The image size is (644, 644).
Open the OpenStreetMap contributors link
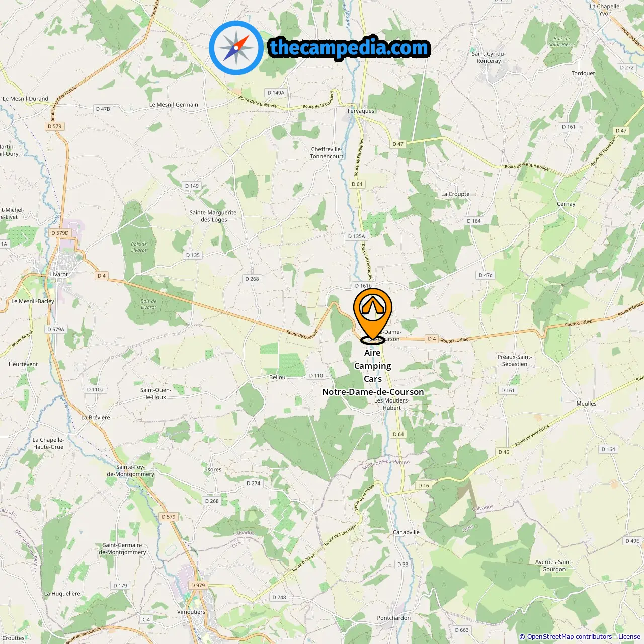pos(570,636)
